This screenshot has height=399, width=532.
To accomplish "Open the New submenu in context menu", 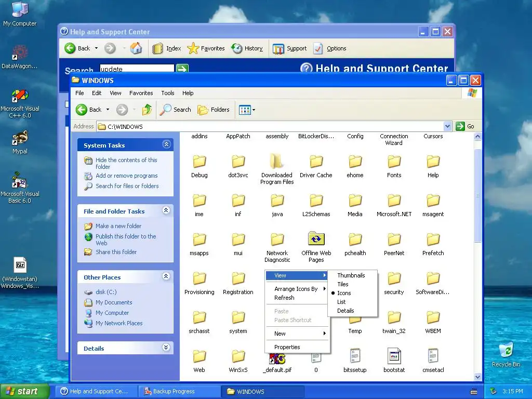I will click(297, 334).
